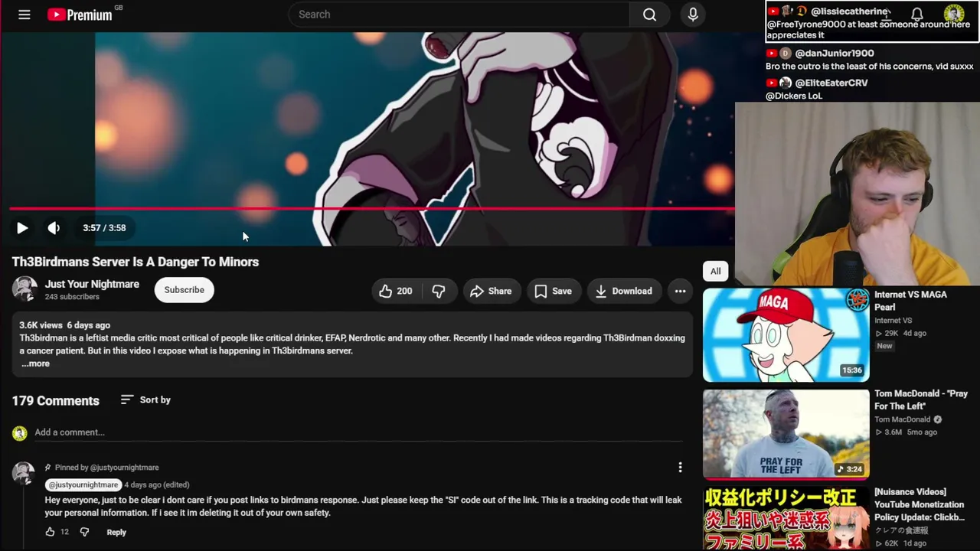Open Internet VS MAGA Pearl title
980x551 pixels.
910,301
